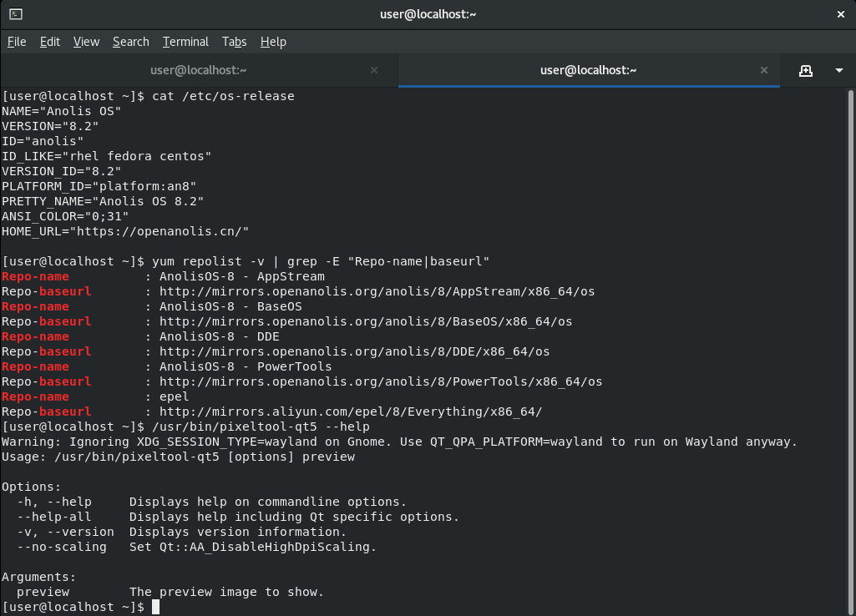Open the Edit menu
The width and height of the screenshot is (856, 616).
point(50,42)
